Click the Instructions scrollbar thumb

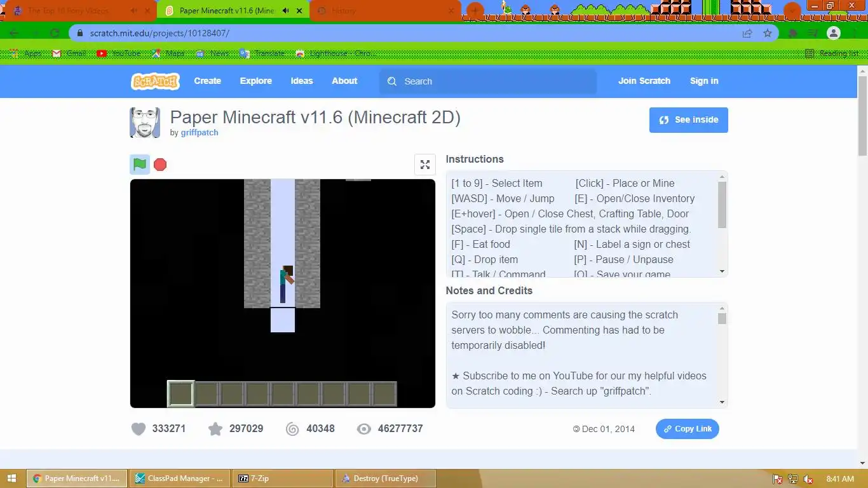[x=722, y=205]
